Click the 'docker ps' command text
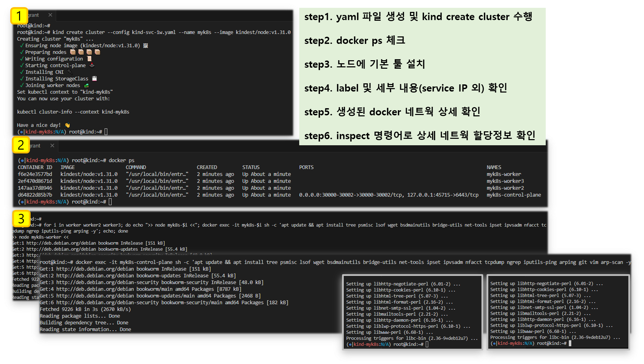Screen dimensions: 644x364 [121, 160]
